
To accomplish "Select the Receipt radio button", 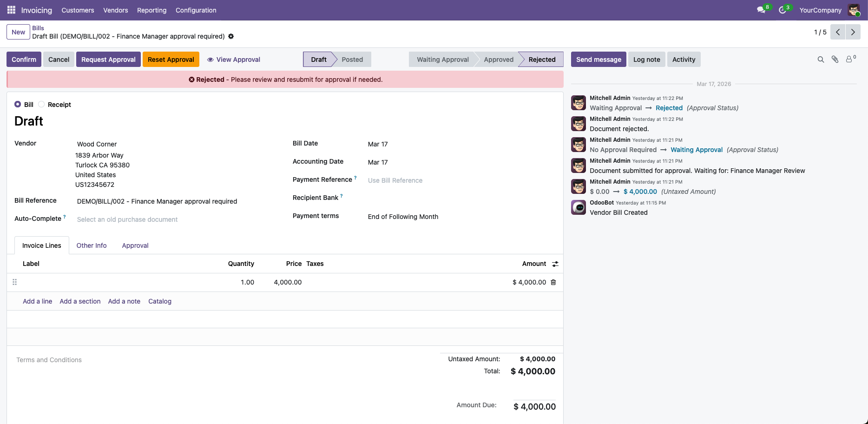I will [x=41, y=105].
